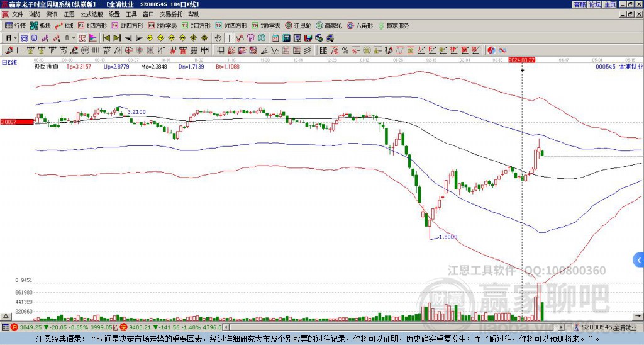Image resolution: width=644 pixels, height=345 pixels.
Task: Click the Shanghai index 3049.25 status entry
Action: point(65,327)
